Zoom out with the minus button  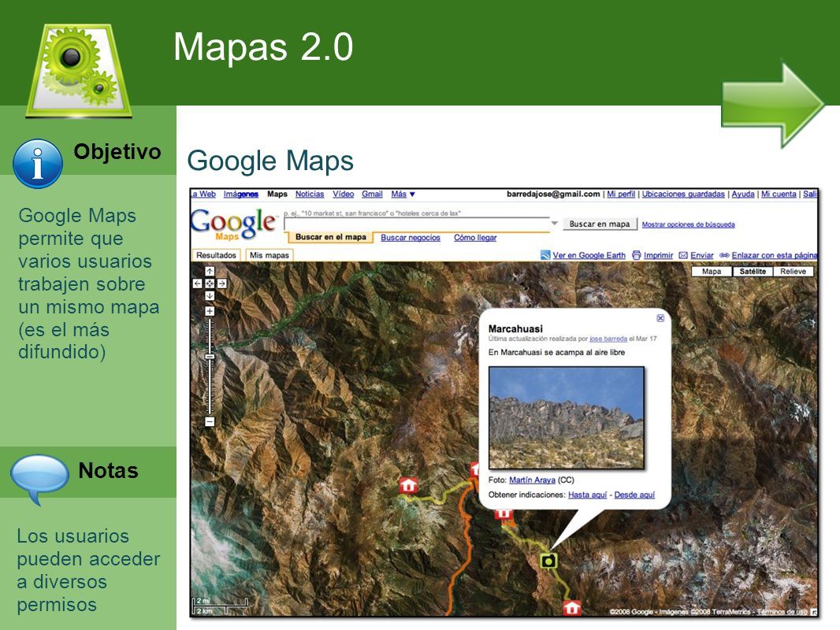pyautogui.click(x=210, y=422)
